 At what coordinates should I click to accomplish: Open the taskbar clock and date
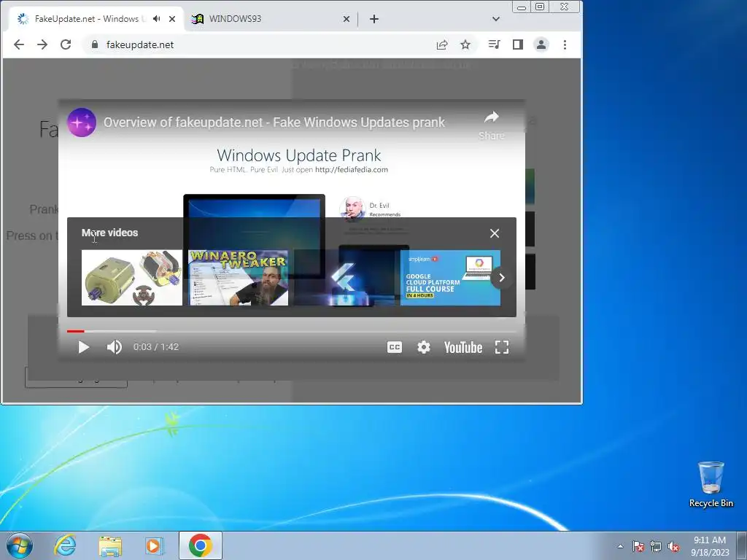710,546
